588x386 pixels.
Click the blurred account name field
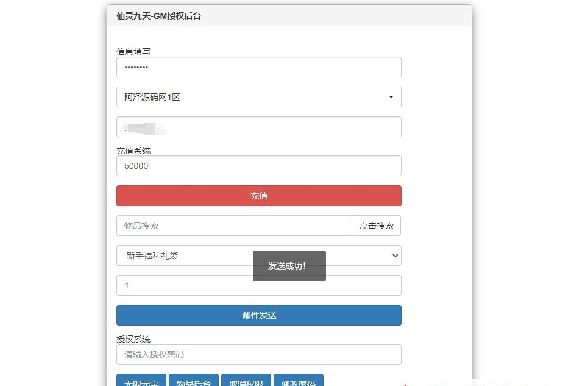coord(258,127)
